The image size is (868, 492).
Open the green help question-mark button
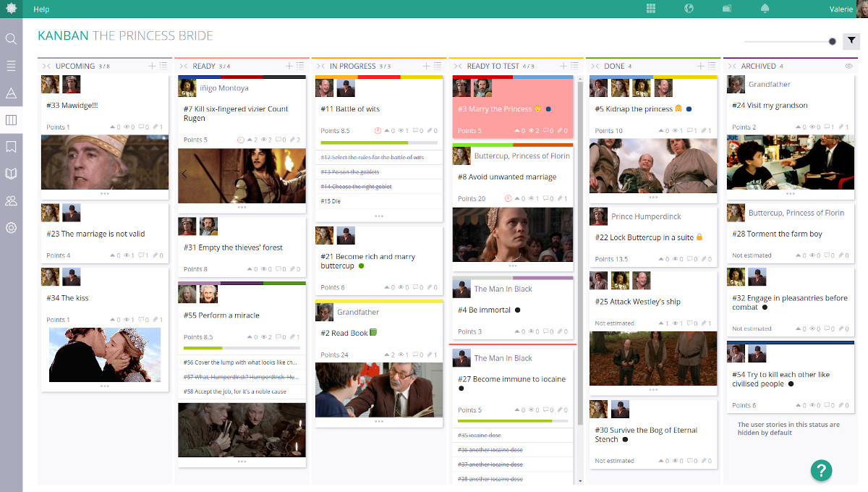821,470
